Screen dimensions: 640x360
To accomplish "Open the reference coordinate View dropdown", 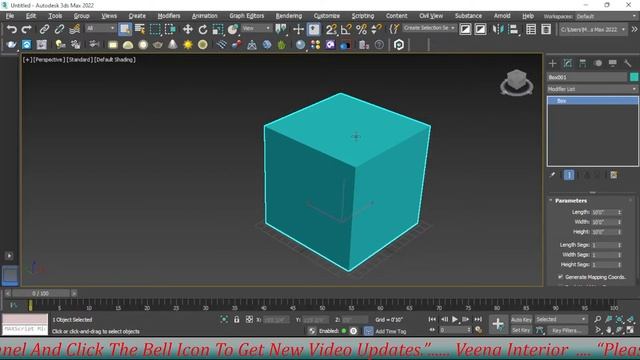I will point(256,28).
